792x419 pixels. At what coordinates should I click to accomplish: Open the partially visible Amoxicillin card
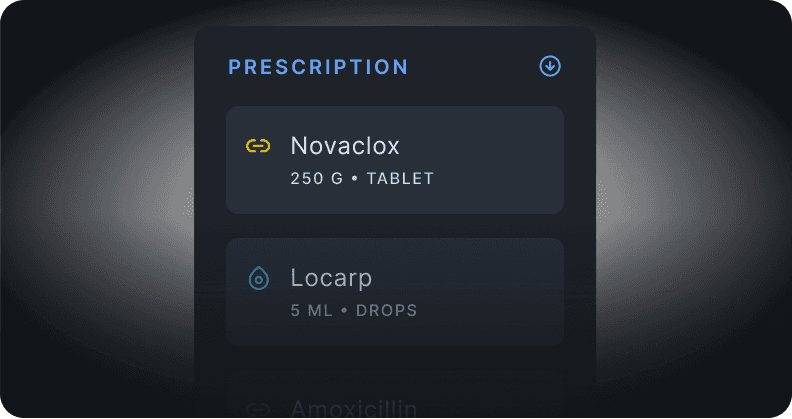(395, 395)
